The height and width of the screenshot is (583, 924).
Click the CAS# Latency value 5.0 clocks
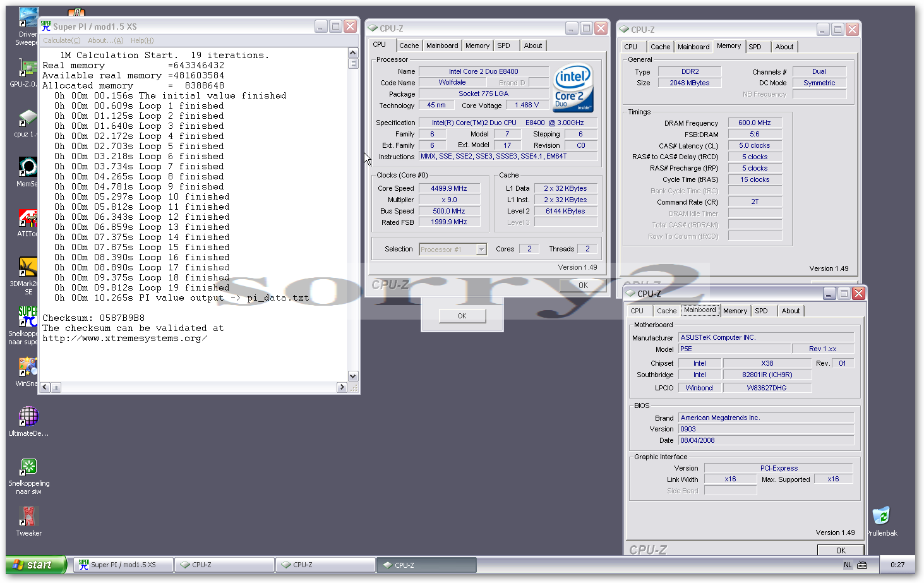[x=755, y=145]
